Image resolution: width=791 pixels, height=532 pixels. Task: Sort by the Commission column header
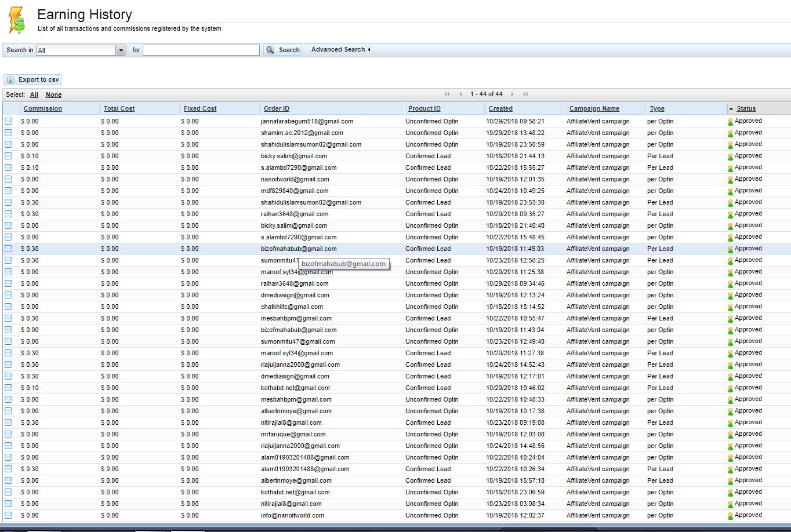pos(43,108)
